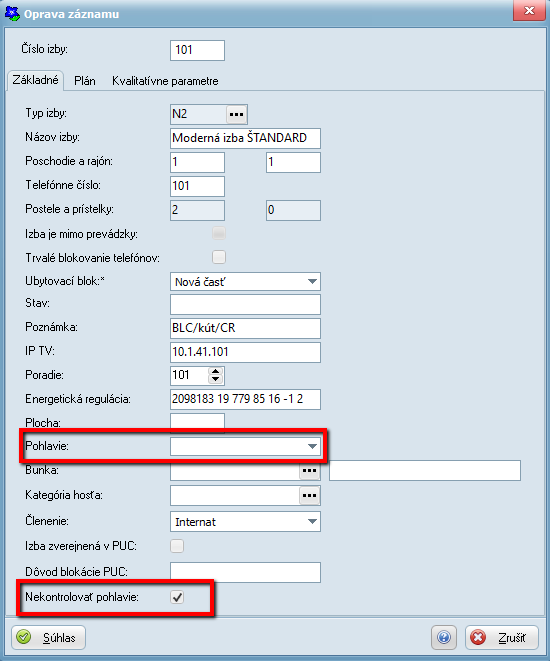Enable Izba zverejnená v PUC checkbox

click(x=177, y=546)
